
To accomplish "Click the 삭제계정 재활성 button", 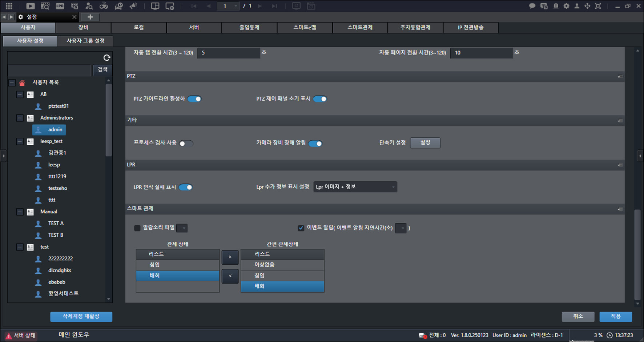I will pos(81,317).
